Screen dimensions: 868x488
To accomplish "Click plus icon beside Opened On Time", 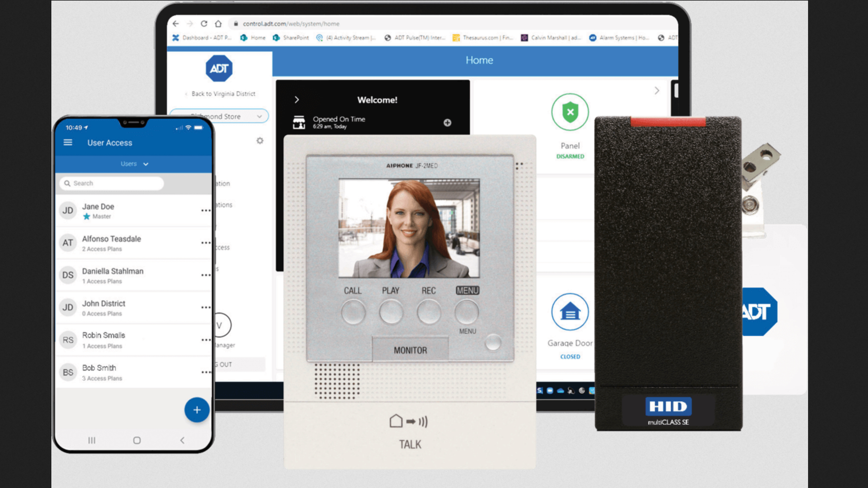I will 447,122.
